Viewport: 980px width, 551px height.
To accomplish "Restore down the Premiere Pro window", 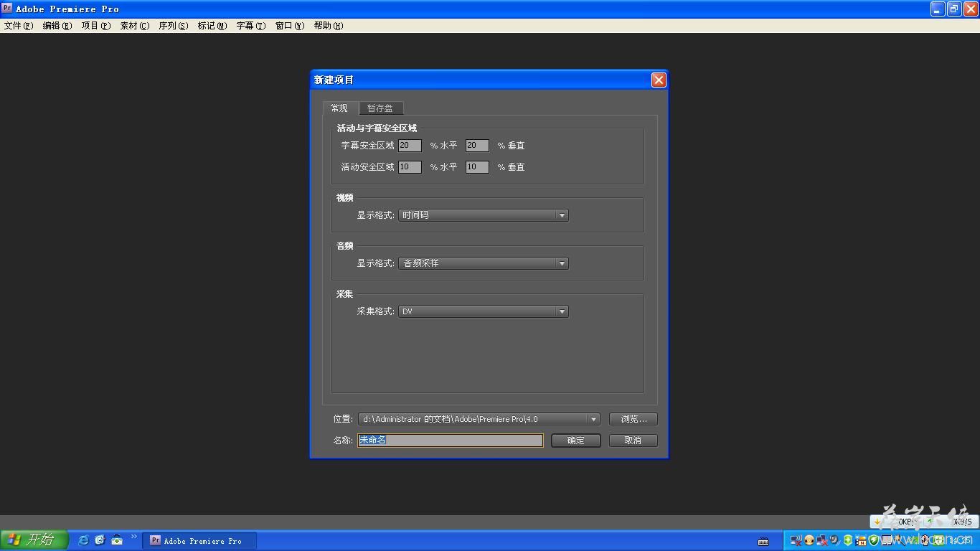I will click(954, 9).
